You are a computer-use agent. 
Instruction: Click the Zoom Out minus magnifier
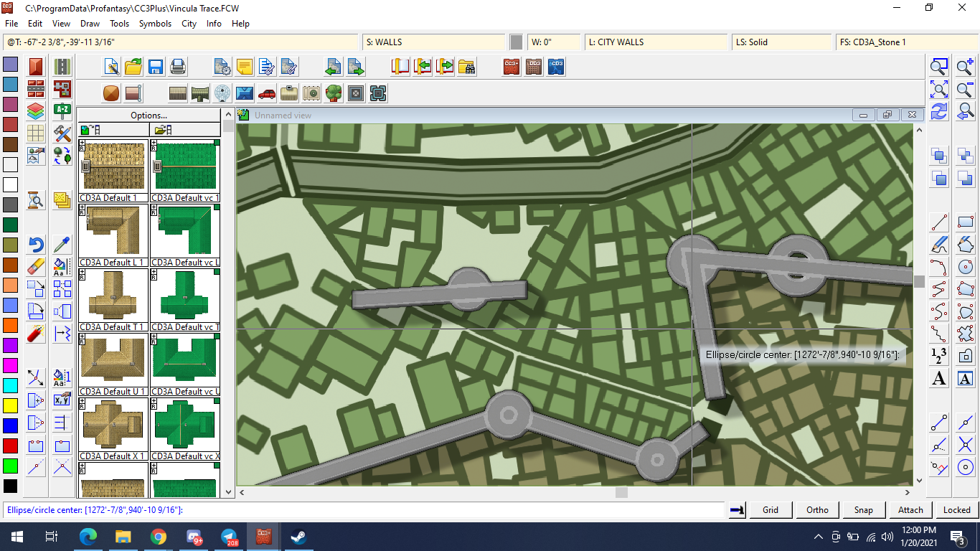coord(966,90)
